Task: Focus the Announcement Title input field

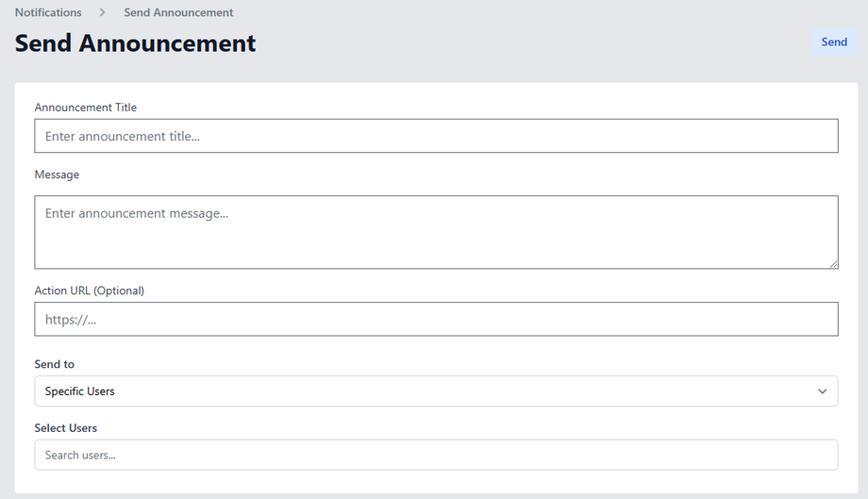Action: coord(436,136)
